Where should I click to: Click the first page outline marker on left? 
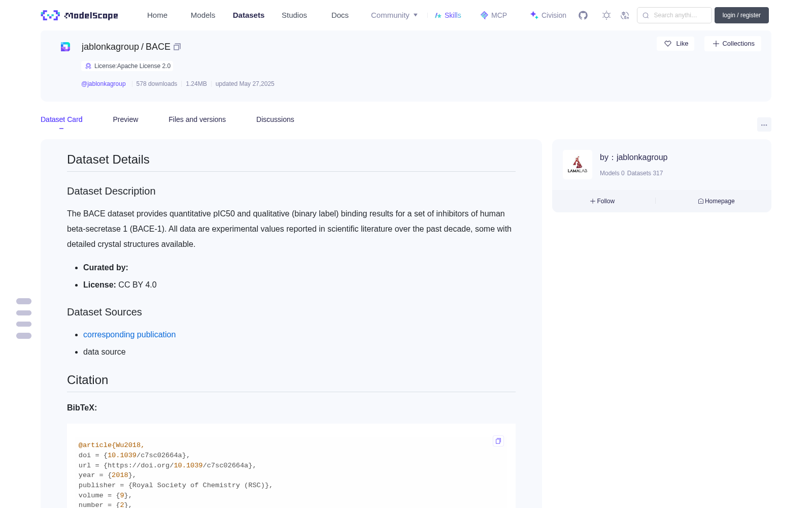24,301
